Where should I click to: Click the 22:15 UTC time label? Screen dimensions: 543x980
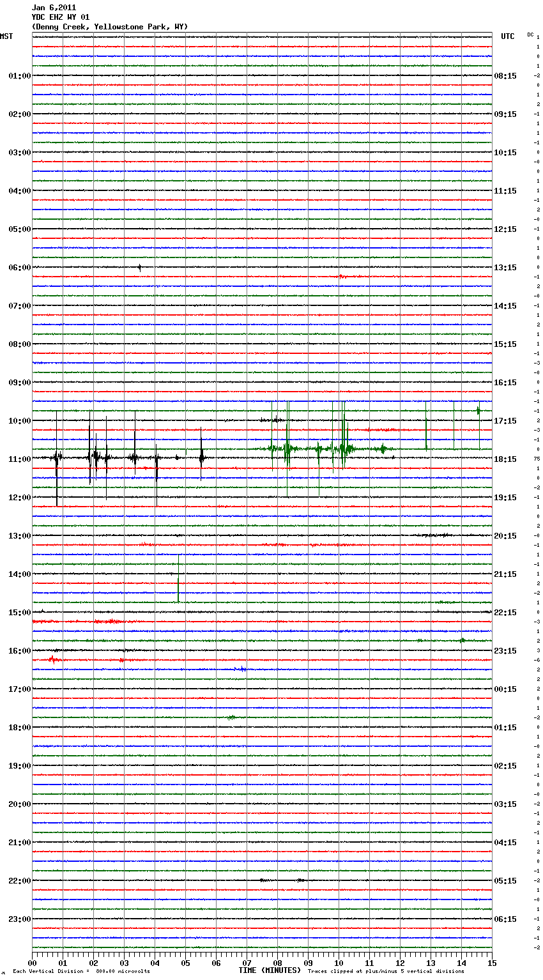tap(505, 613)
